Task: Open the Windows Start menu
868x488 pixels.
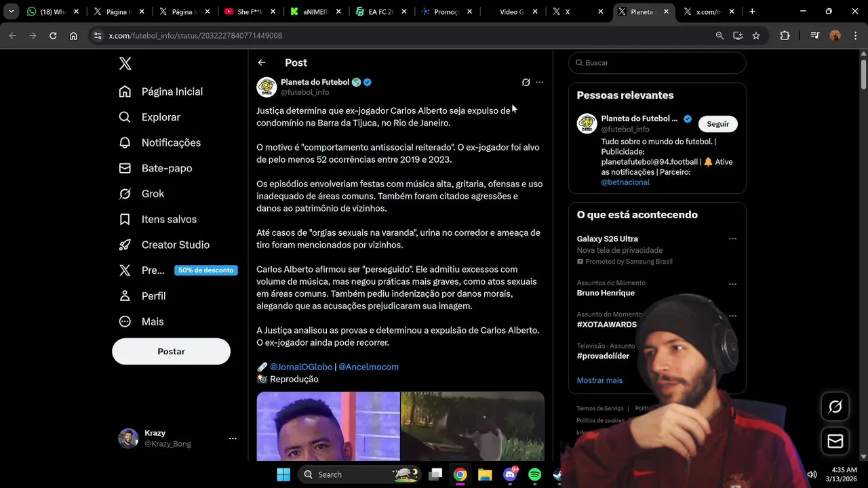Action: [283, 474]
